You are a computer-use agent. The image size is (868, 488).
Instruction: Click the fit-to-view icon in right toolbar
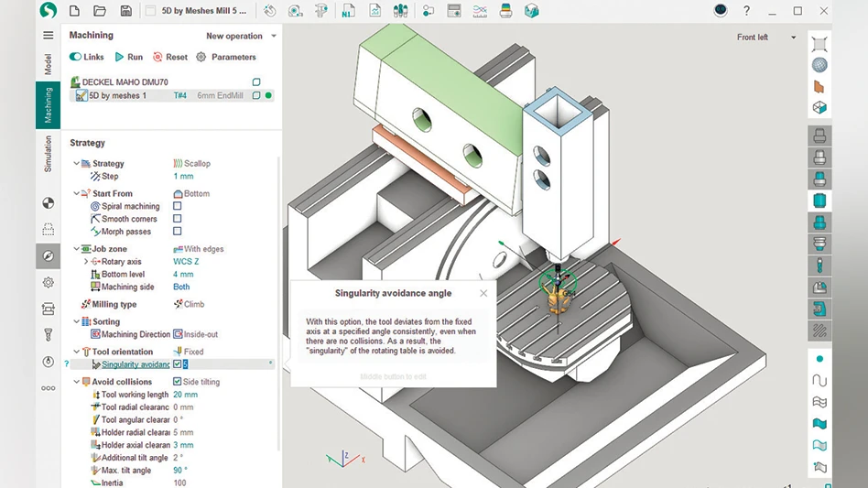819,44
